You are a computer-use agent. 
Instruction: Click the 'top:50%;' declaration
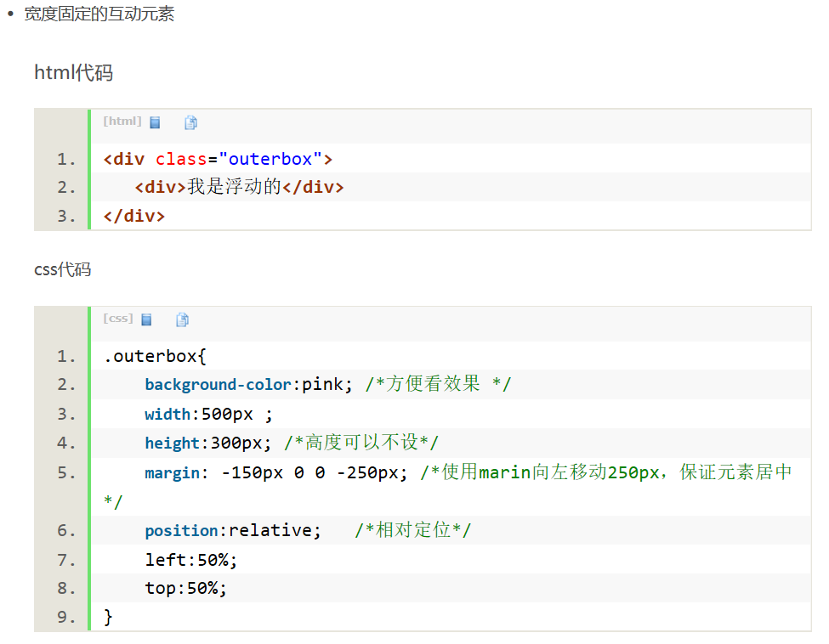pyautogui.click(x=185, y=588)
